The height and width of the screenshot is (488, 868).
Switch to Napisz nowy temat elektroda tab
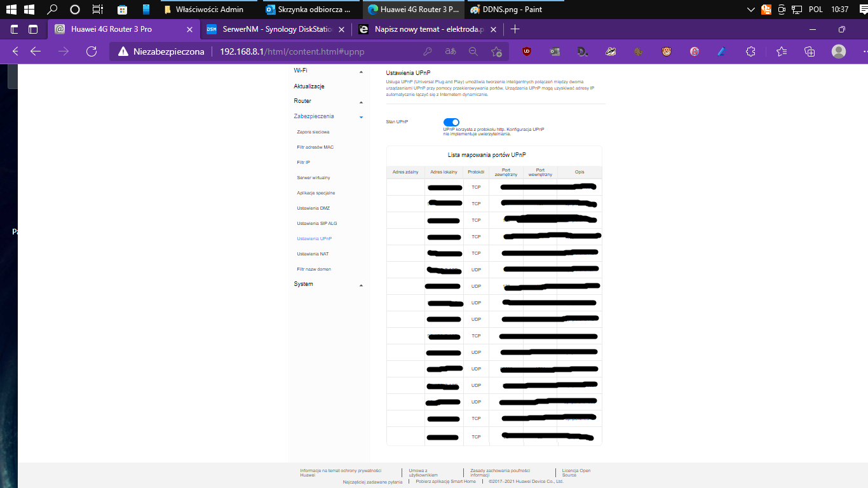click(x=429, y=29)
